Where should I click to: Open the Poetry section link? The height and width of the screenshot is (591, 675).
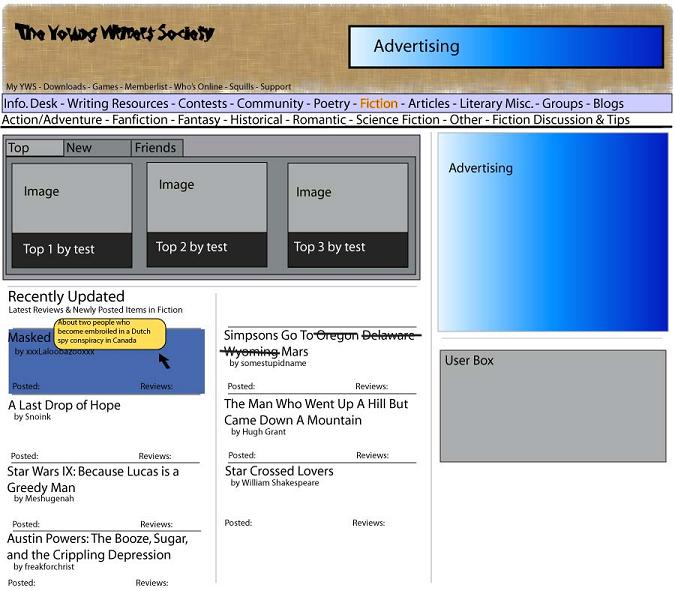click(331, 104)
